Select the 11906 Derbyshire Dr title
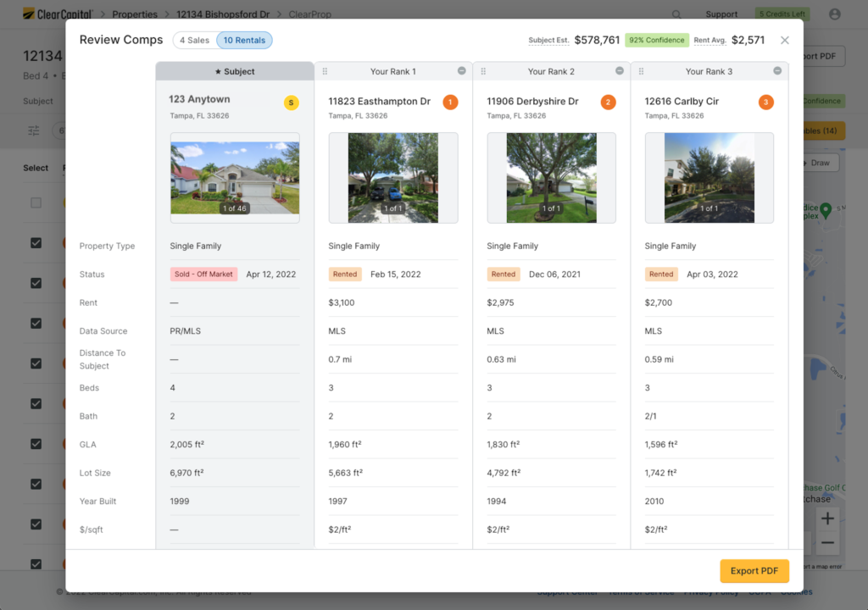868x610 pixels. 532,102
